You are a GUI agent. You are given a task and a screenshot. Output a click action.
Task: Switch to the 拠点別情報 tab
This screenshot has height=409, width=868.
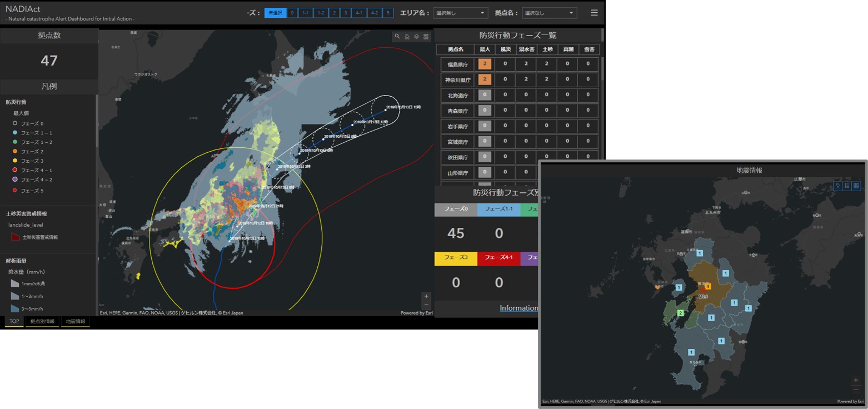(42, 321)
